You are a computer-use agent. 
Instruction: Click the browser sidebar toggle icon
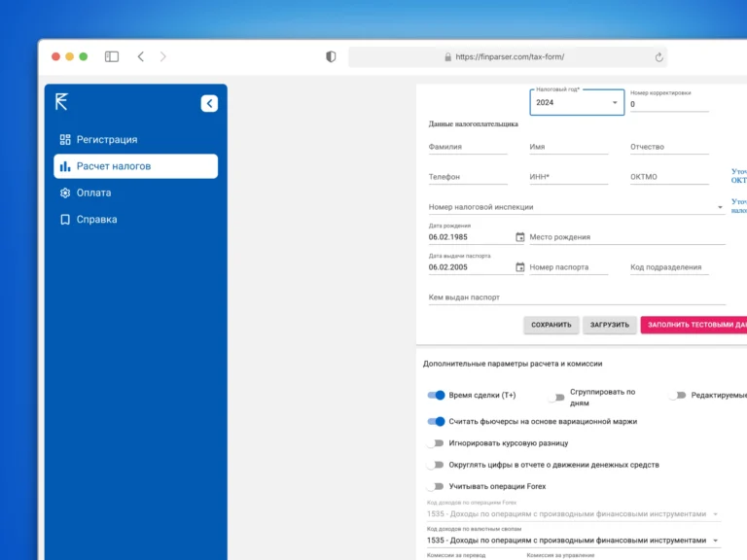coord(112,56)
